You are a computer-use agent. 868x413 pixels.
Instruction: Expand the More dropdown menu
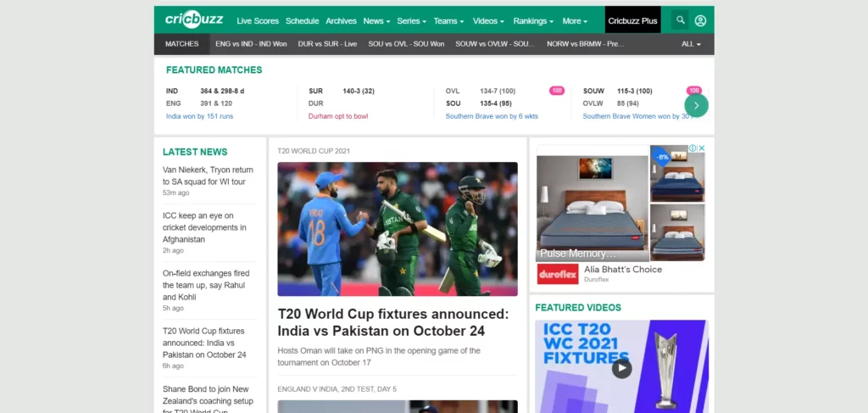click(x=575, y=21)
